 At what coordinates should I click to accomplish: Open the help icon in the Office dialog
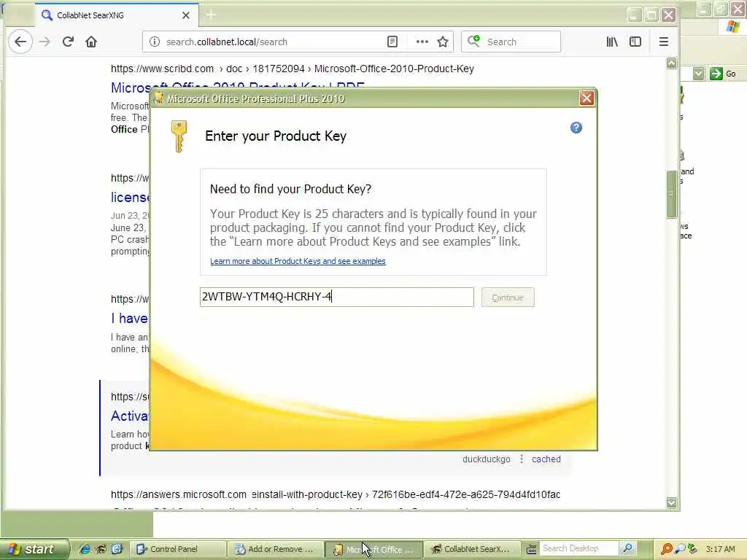[x=576, y=128]
